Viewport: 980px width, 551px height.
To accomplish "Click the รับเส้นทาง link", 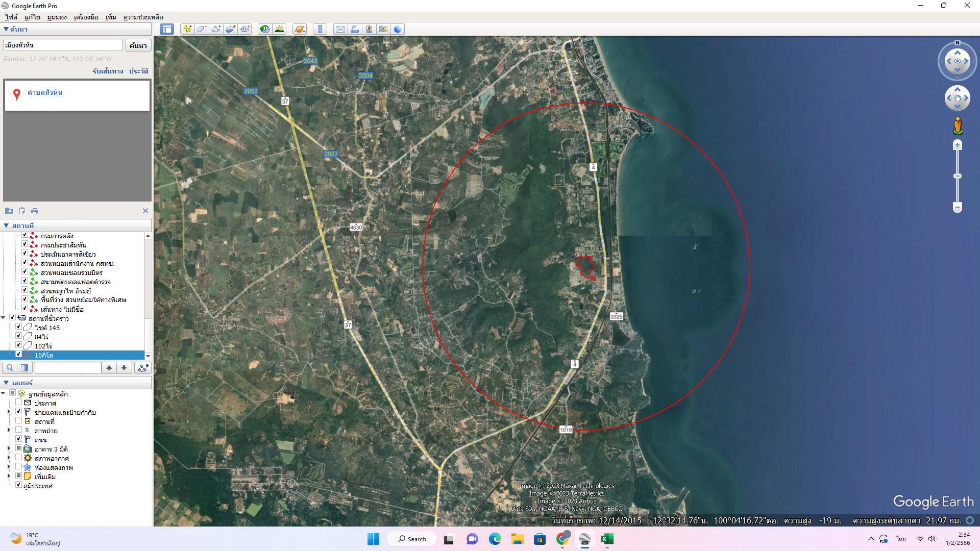I will pyautogui.click(x=108, y=71).
